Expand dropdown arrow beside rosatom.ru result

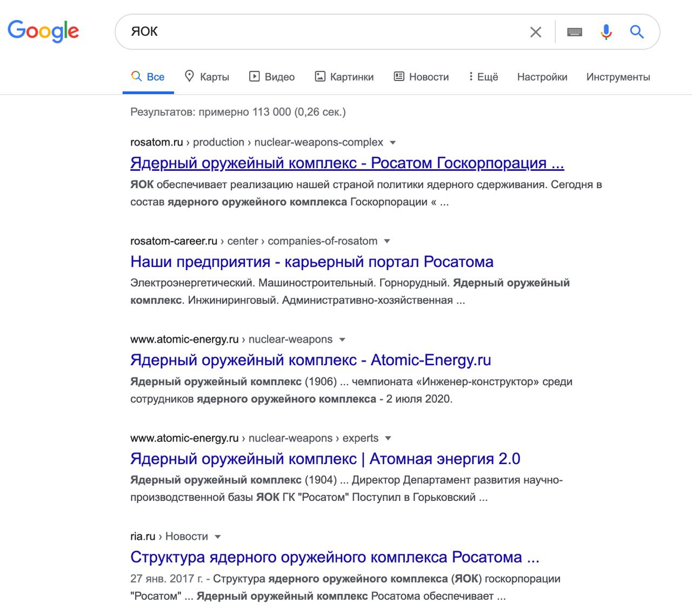[393, 143]
